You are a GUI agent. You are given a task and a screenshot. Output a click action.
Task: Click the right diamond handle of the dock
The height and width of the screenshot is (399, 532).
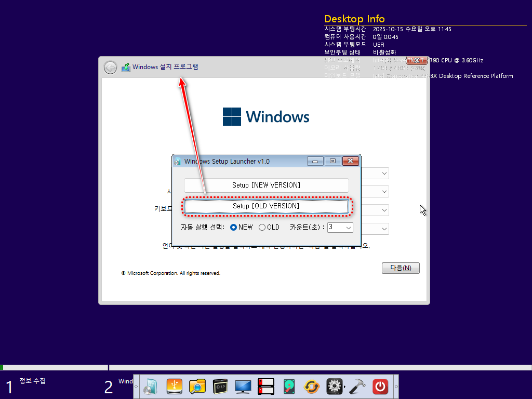(x=396, y=387)
